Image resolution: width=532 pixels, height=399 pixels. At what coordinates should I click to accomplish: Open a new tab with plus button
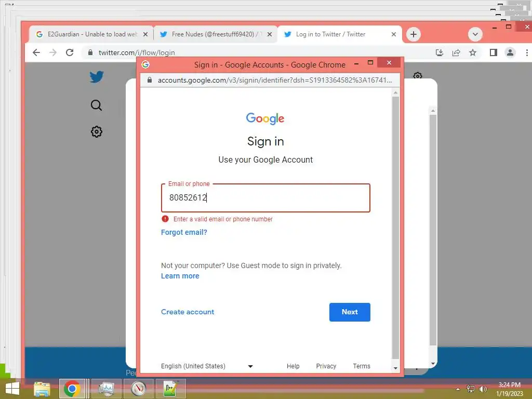coord(413,34)
